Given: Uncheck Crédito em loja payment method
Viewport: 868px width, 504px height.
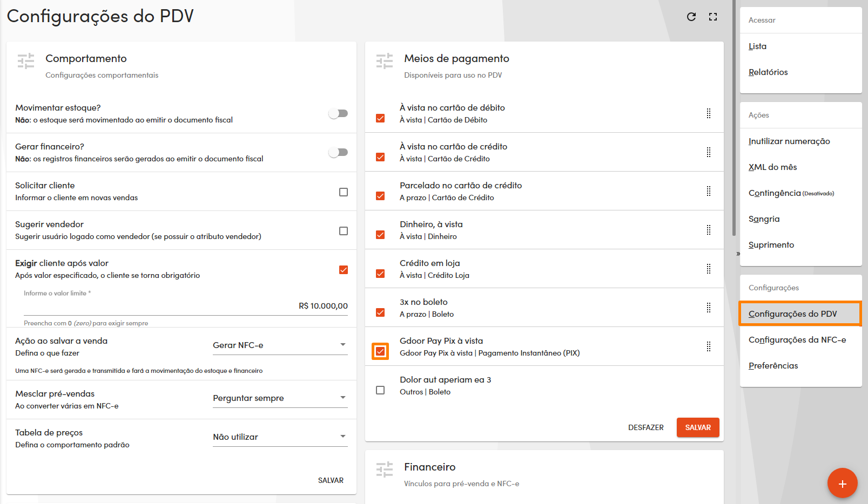Looking at the screenshot, I should [380, 274].
